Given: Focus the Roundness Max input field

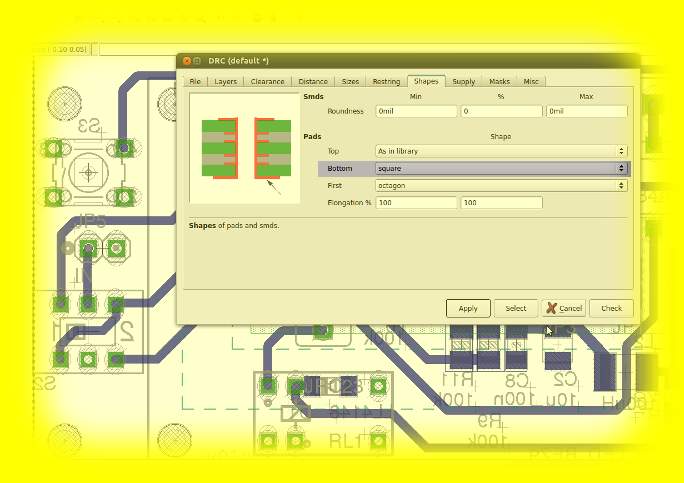Looking at the screenshot, I should (x=587, y=112).
